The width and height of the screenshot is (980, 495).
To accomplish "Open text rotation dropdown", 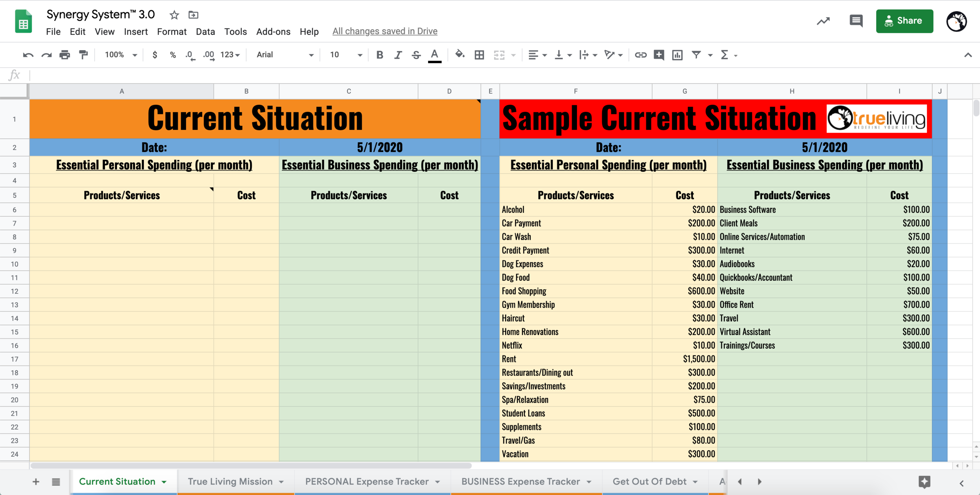I will [x=613, y=55].
